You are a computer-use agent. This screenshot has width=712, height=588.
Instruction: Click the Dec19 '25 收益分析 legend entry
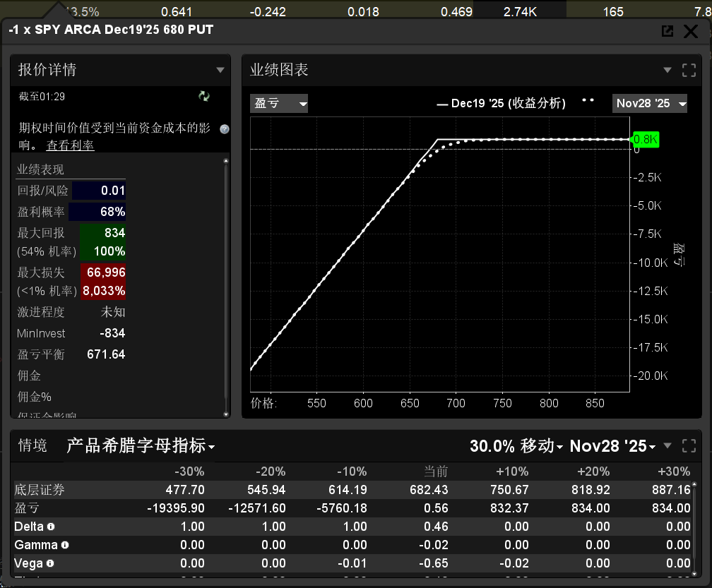click(502, 104)
